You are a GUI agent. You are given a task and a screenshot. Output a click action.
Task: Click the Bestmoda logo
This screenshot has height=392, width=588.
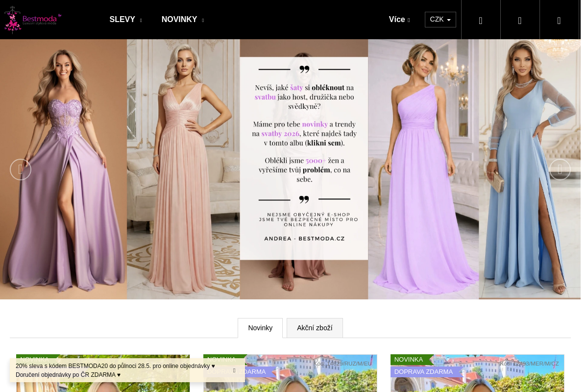pyautogui.click(x=33, y=20)
